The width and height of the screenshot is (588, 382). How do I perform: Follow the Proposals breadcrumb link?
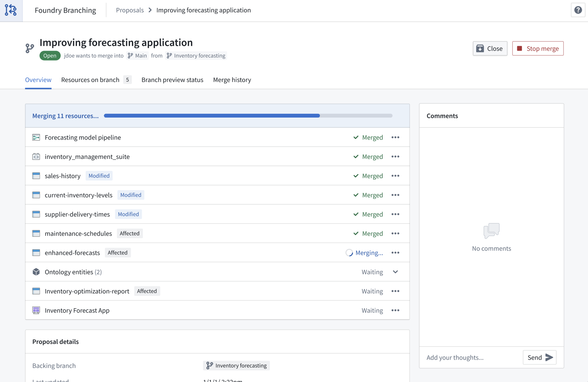(x=130, y=10)
